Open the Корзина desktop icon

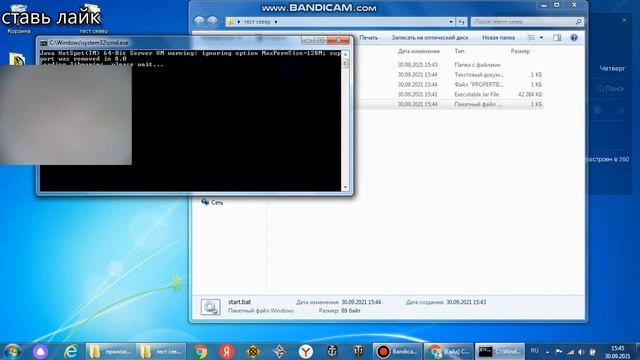click(x=18, y=18)
